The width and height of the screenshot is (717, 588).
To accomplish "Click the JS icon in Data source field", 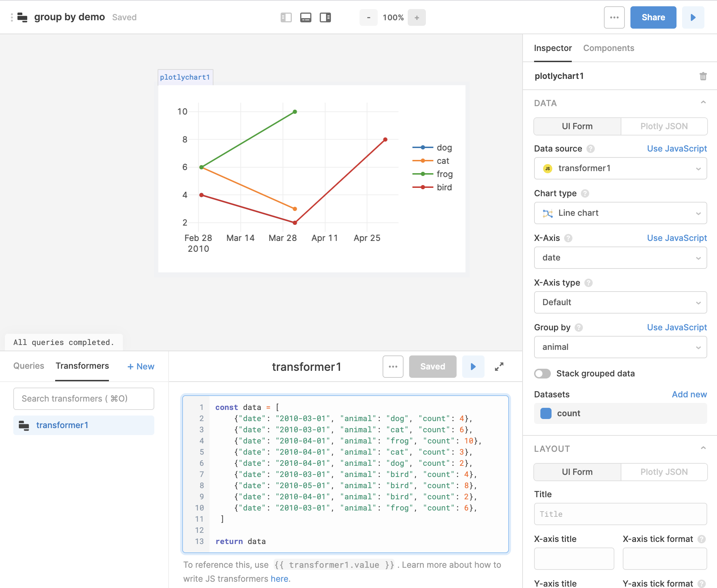I will [548, 168].
